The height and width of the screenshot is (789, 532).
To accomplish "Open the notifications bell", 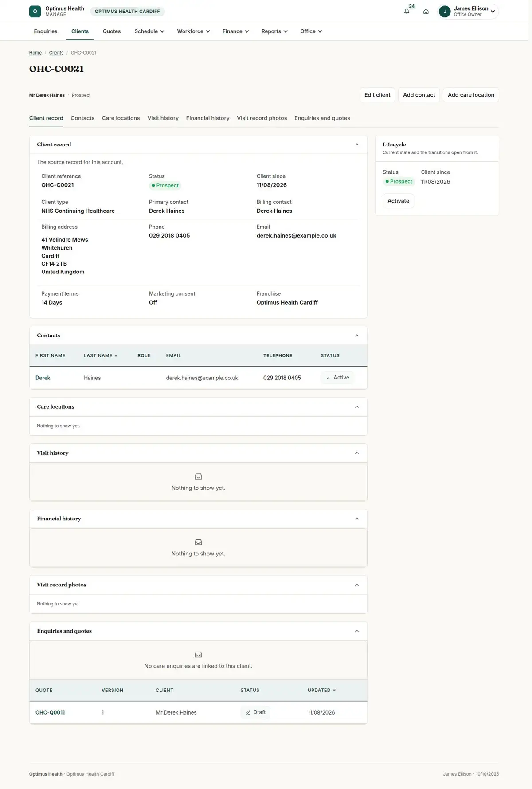I will pyautogui.click(x=407, y=12).
